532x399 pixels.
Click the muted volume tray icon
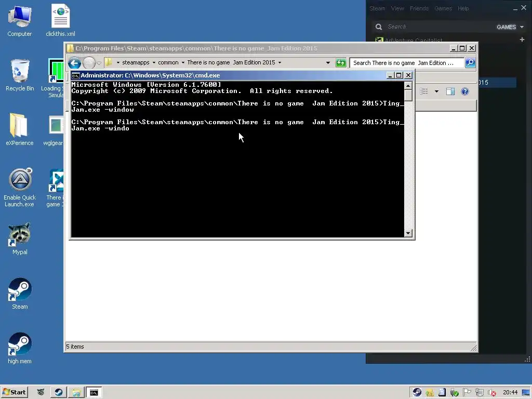(492, 393)
